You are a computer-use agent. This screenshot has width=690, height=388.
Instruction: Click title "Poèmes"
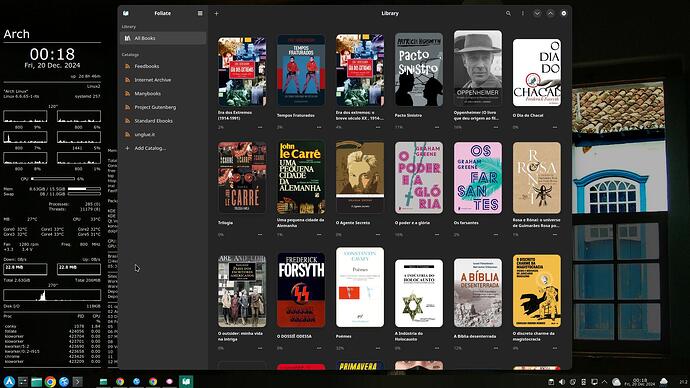pos(344,337)
